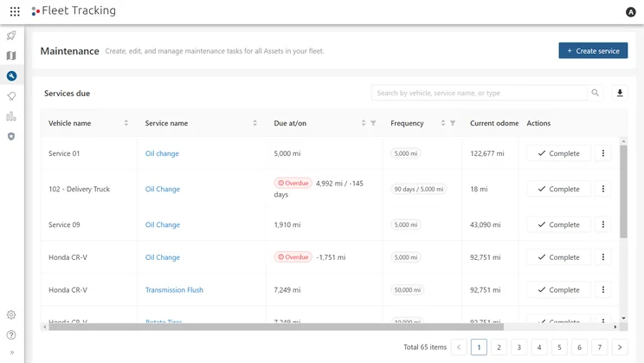Click the Overdue badge for 4,992 mi
This screenshot has height=363, width=644.
[x=293, y=183]
